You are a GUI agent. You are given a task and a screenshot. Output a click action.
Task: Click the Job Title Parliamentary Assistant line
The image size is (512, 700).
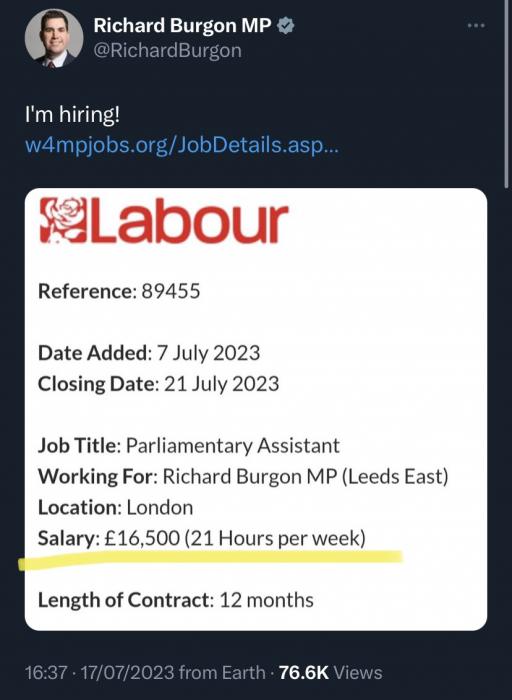coord(189,446)
